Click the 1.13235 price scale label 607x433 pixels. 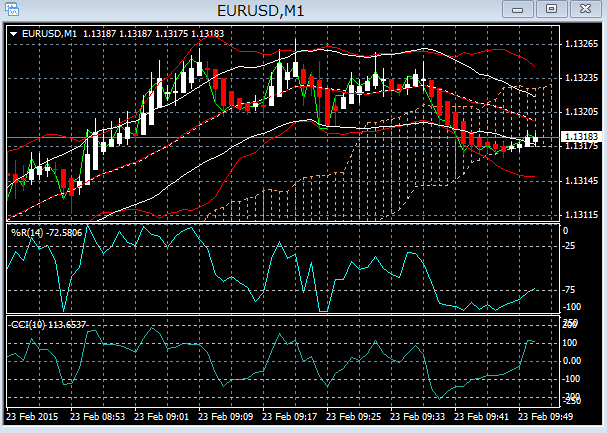tap(580, 78)
